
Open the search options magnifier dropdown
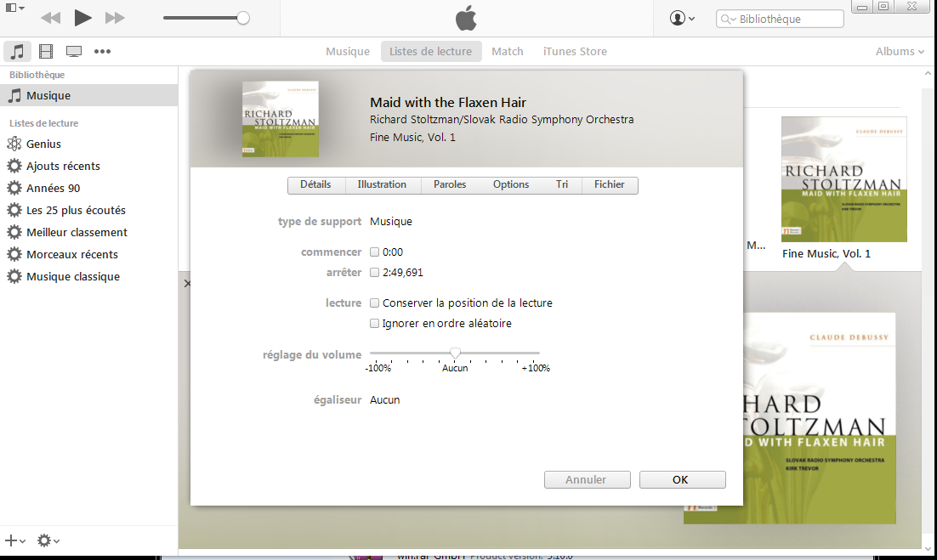tap(728, 19)
